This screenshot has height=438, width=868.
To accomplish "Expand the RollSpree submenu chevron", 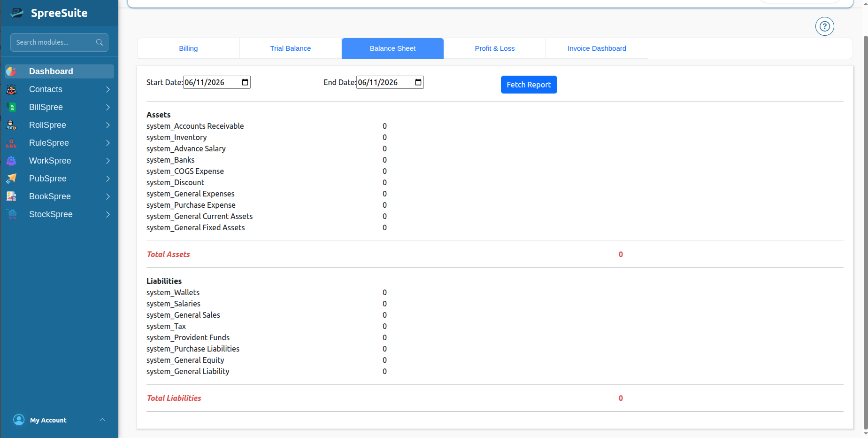I will pyautogui.click(x=108, y=125).
